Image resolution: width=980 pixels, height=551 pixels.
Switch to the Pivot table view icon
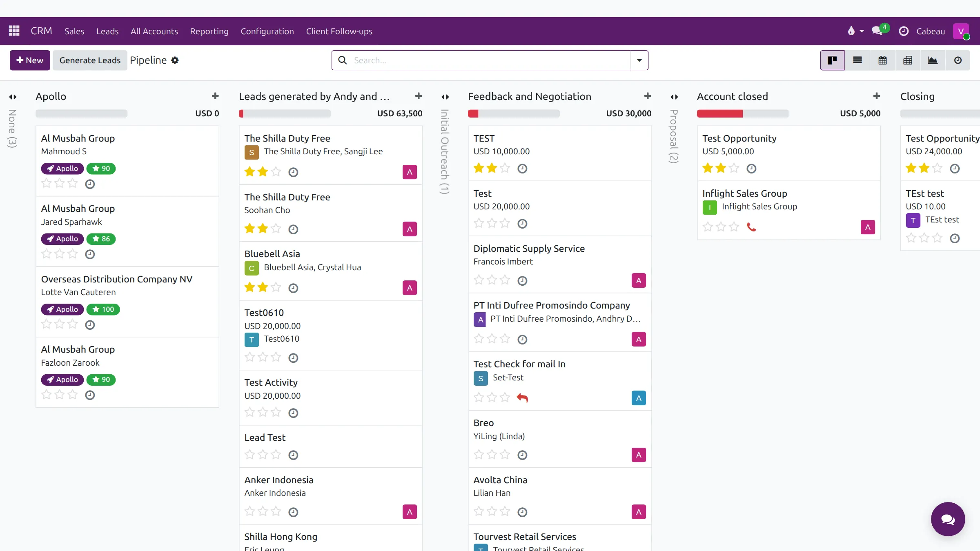pos(908,60)
